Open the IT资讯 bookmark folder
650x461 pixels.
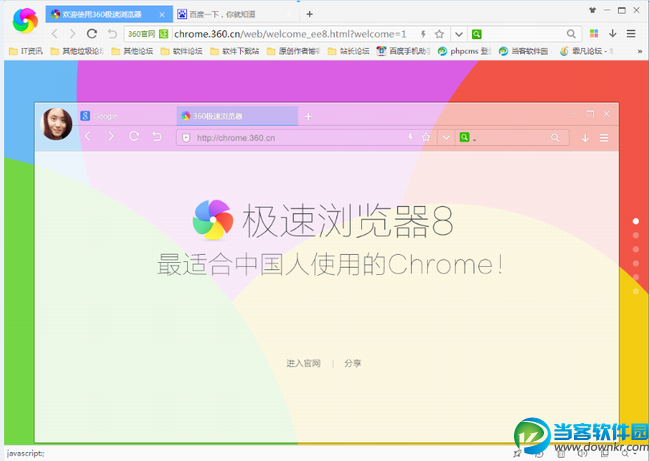click(26, 51)
